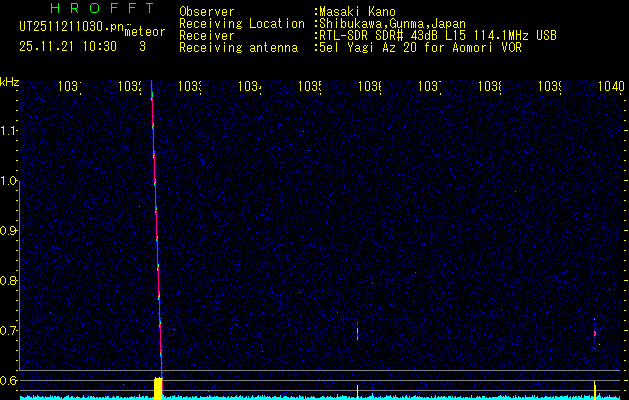Screen dimensions: 629x400
Task: Click the meteor count label
Action: point(144,32)
